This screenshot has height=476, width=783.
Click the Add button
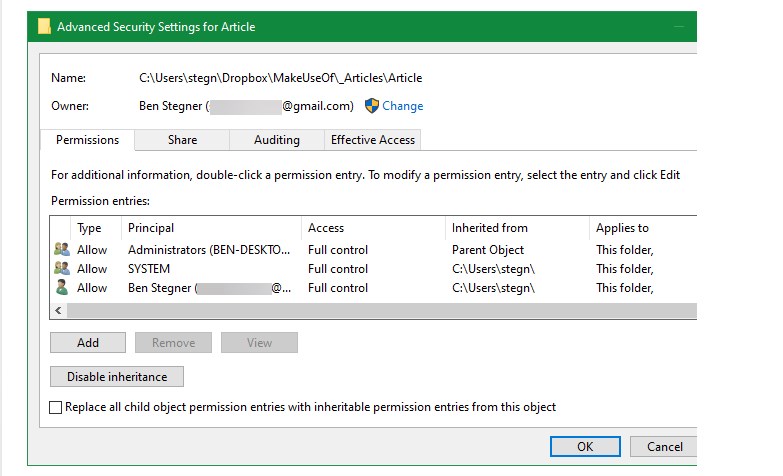88,343
